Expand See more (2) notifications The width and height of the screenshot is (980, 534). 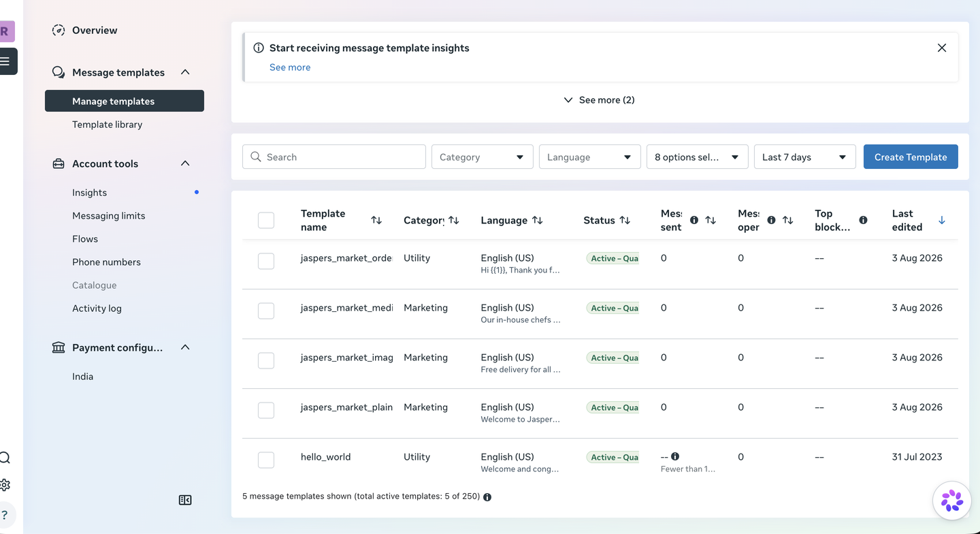coord(600,100)
